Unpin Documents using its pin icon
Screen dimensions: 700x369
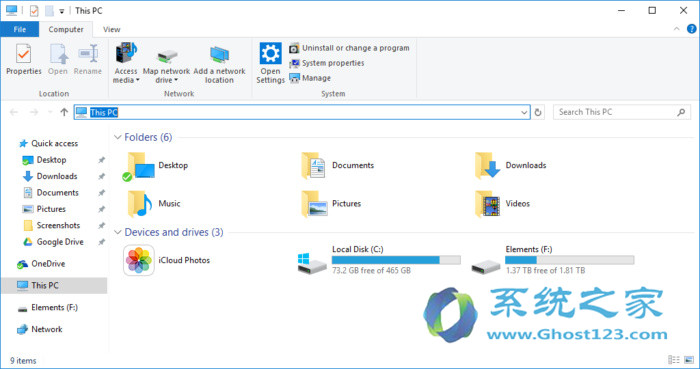[x=101, y=193]
